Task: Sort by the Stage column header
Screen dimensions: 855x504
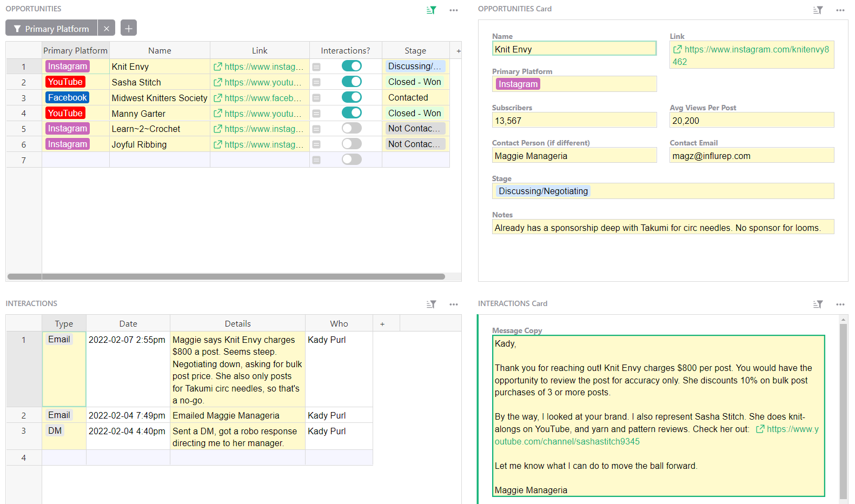Action: click(x=415, y=51)
